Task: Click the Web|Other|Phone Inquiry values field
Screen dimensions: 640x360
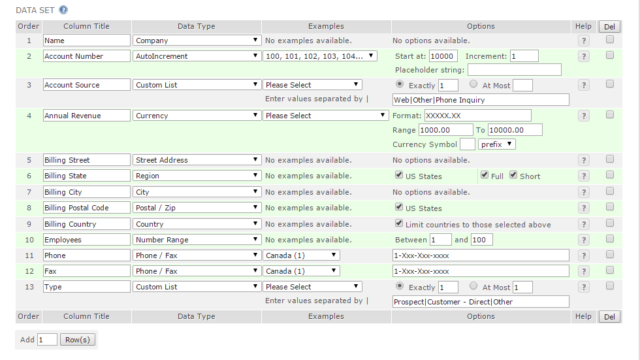Action: [x=481, y=100]
